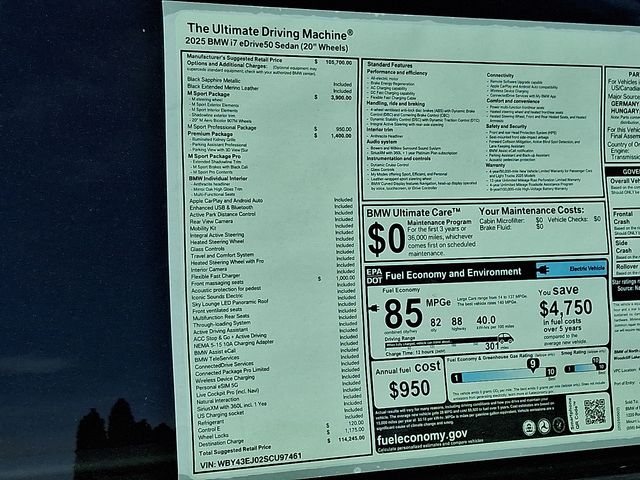
Task: Click 'Active Park Distance Control' row
Action: tap(222, 214)
